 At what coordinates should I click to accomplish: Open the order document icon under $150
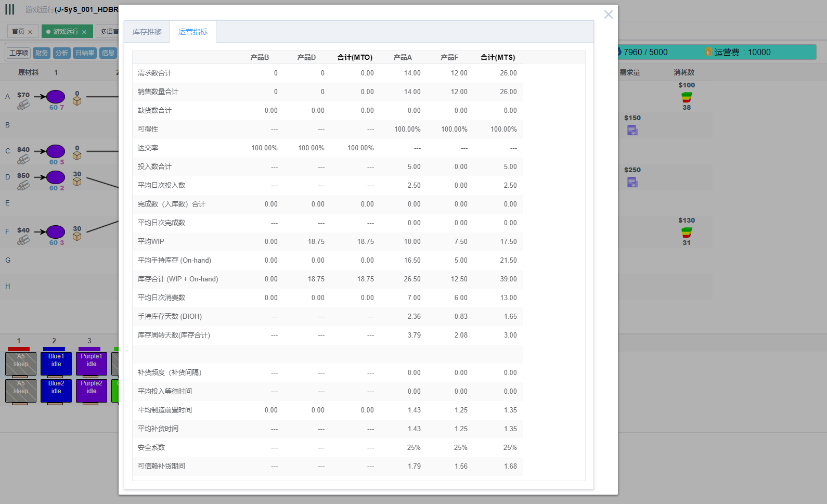click(632, 130)
